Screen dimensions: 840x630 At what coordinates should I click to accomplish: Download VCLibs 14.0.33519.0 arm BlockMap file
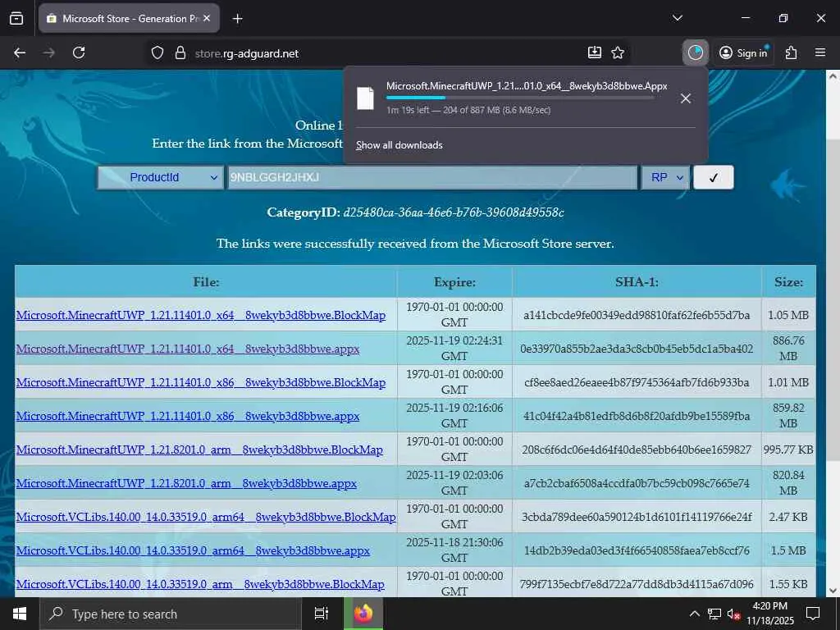point(200,584)
